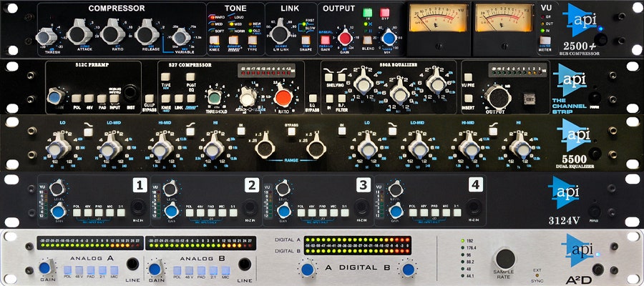The image size is (644, 286).
Task: Click the red RATIO knob on 527 Compressor
Action: [283, 97]
